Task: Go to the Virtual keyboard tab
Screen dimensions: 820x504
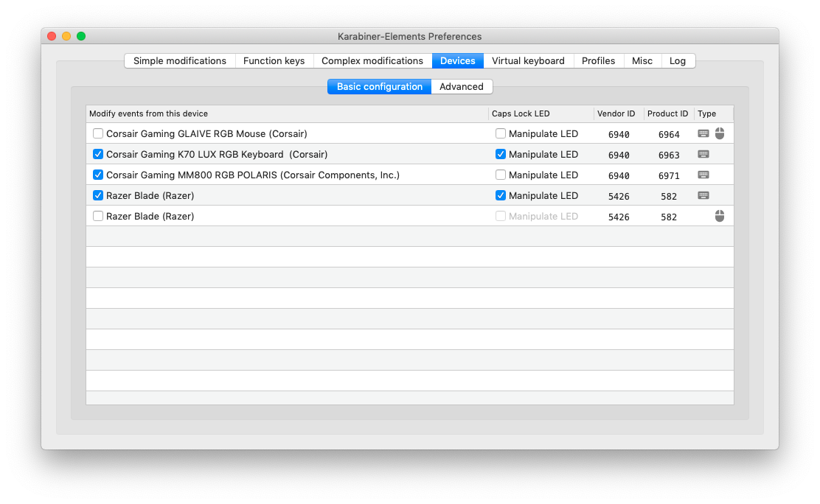Action: coord(528,60)
